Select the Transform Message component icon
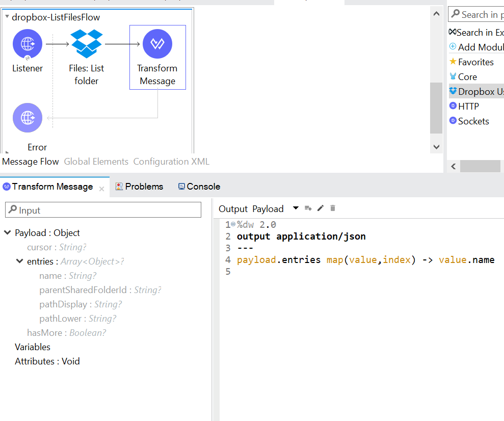 157,44
